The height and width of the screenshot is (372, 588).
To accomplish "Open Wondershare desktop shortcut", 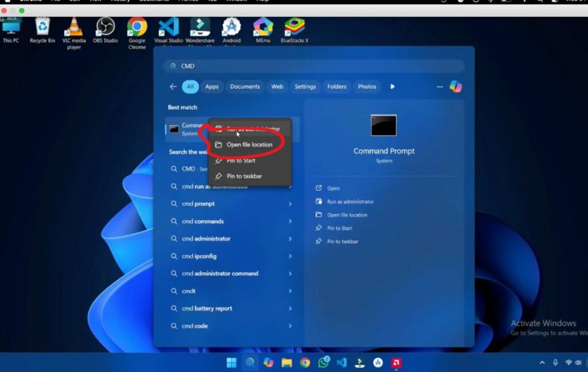I will tap(200, 31).
